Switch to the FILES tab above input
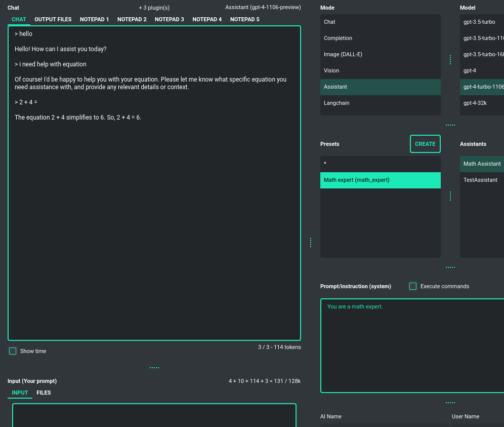This screenshot has height=427, width=504. click(x=44, y=393)
